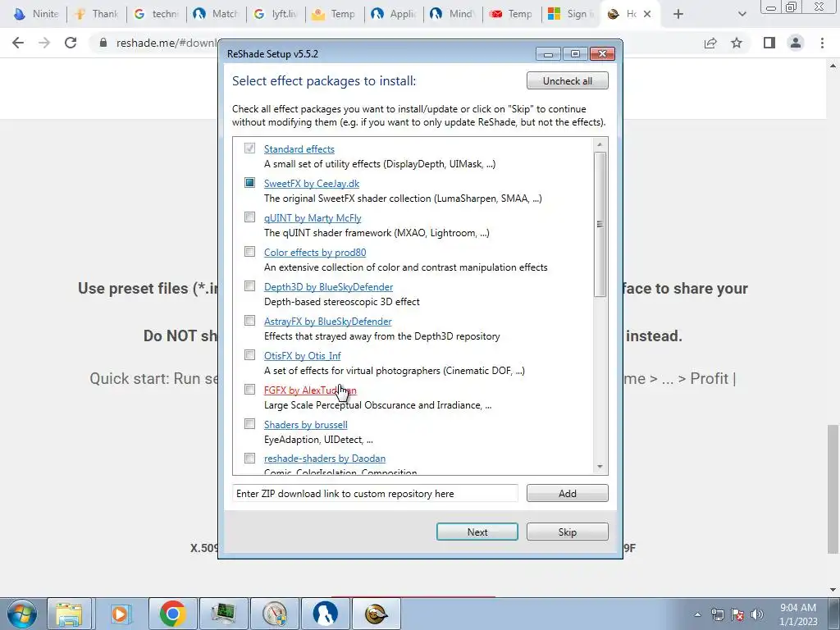Click the disabled Standard effects checkbox
Viewport: 840px width, 630px height.
249,148
